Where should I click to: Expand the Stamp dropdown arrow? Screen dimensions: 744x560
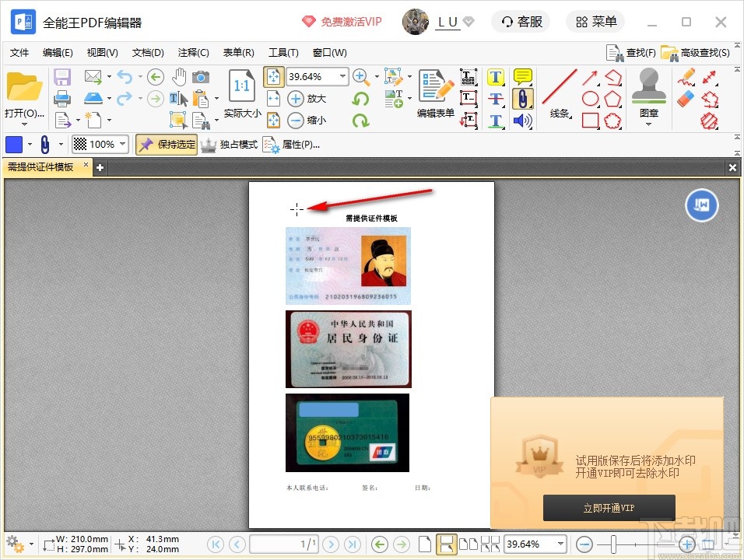tap(648, 124)
